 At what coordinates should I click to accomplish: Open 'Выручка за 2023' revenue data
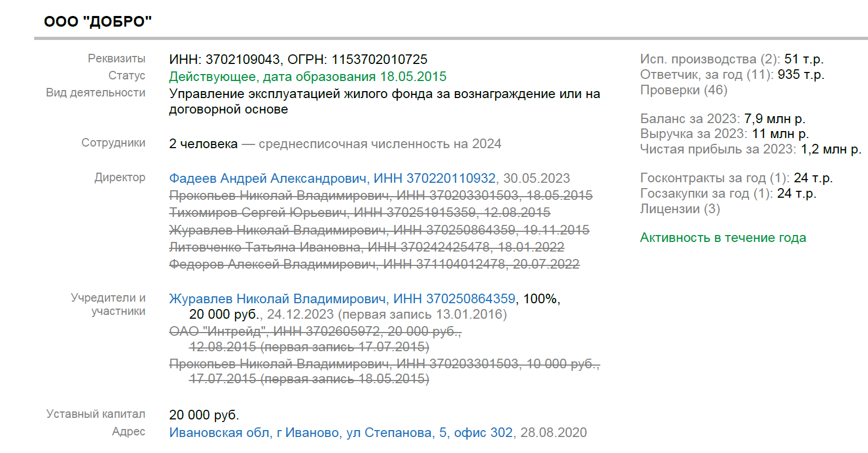click(x=694, y=134)
